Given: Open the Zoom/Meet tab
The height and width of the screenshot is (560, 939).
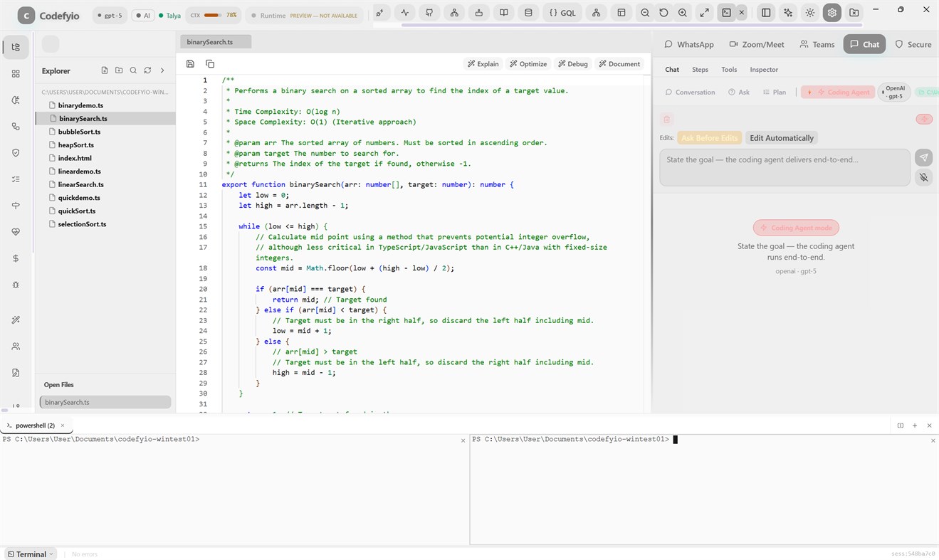Looking at the screenshot, I should 757,44.
